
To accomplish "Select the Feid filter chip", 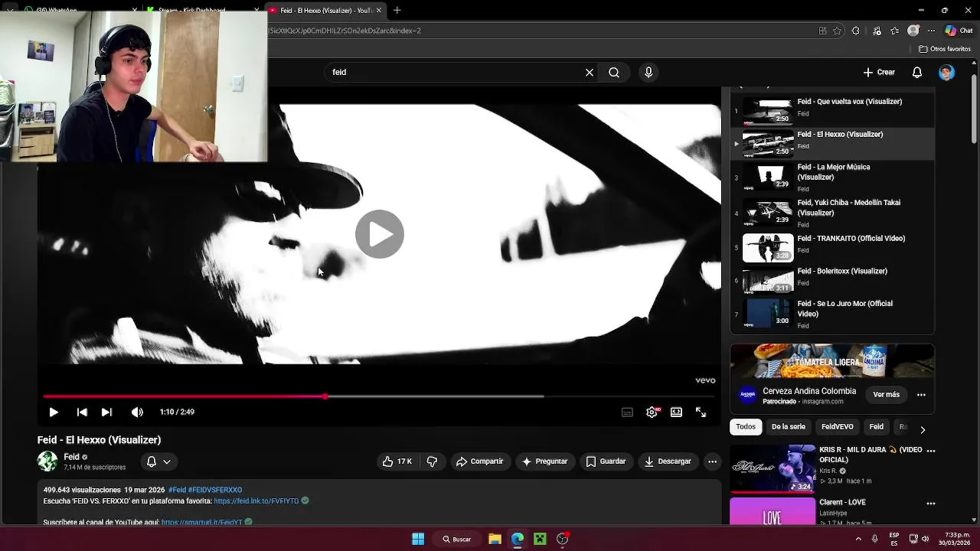I will click(x=877, y=427).
